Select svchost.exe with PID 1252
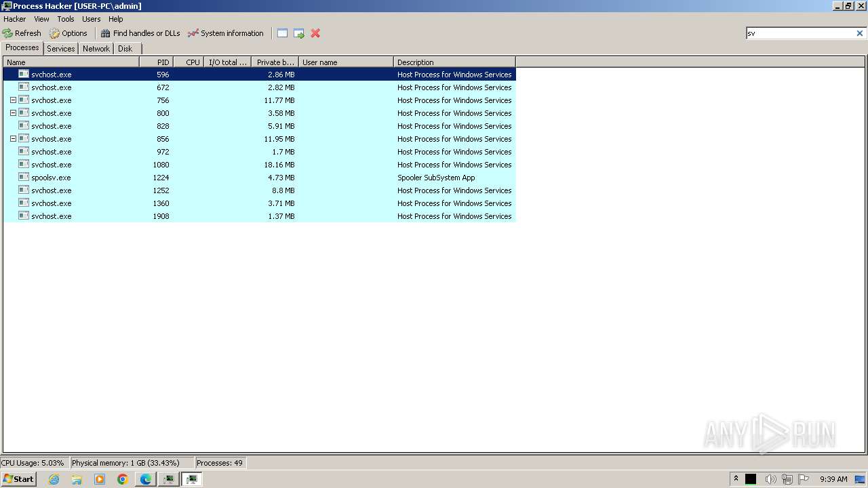 [x=260, y=190]
